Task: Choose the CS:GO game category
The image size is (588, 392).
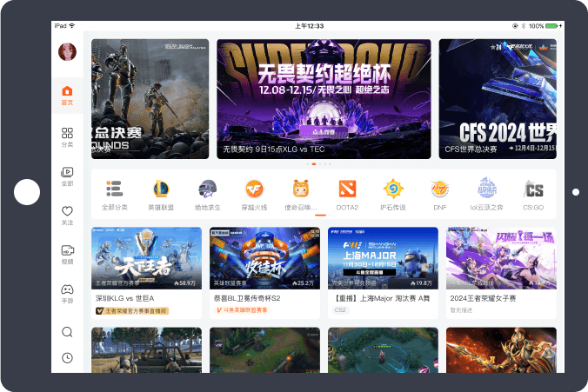Action: tap(533, 194)
